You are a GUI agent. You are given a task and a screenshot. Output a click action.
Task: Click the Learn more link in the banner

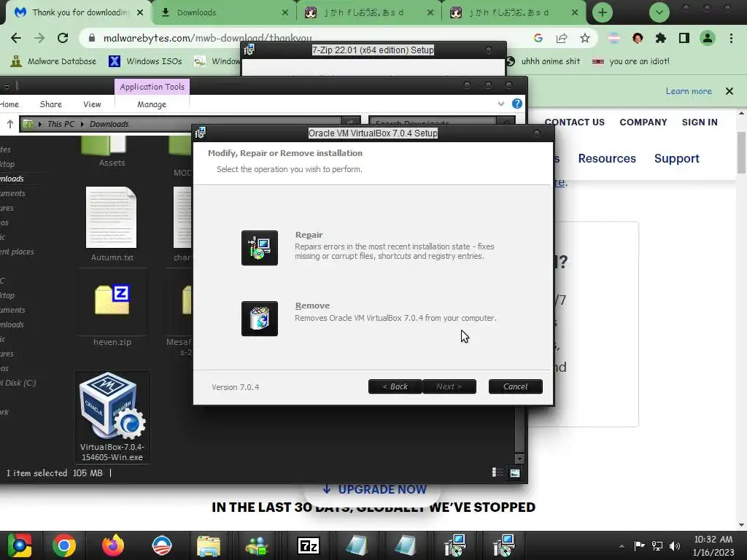click(x=689, y=91)
